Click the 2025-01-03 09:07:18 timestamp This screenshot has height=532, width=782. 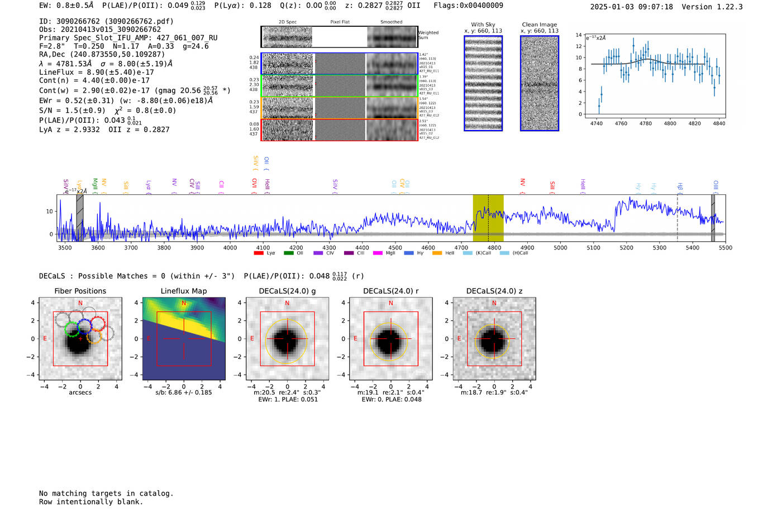click(632, 7)
